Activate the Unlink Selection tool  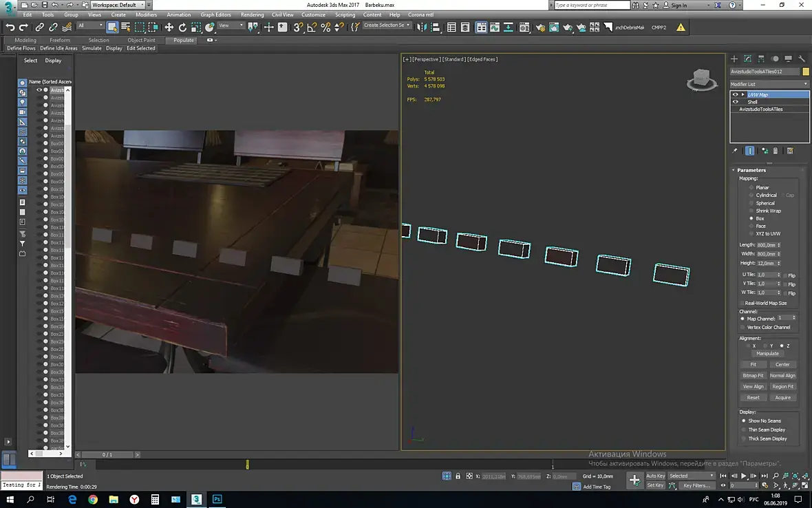pos(53,28)
